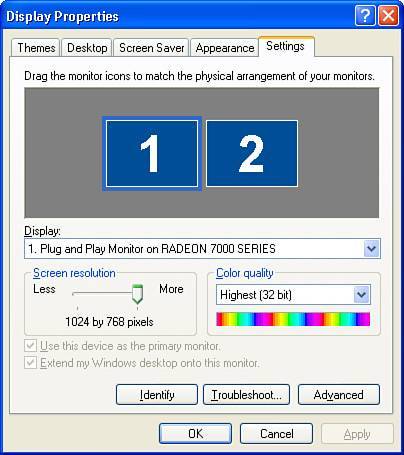Screen dimensions: 404x455
Task: Click the title bar Help question mark
Action: click(365, 15)
